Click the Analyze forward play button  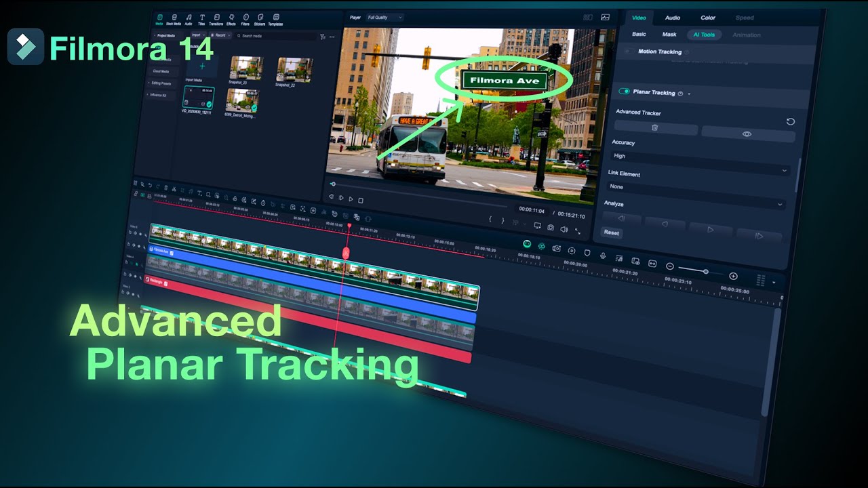710,230
